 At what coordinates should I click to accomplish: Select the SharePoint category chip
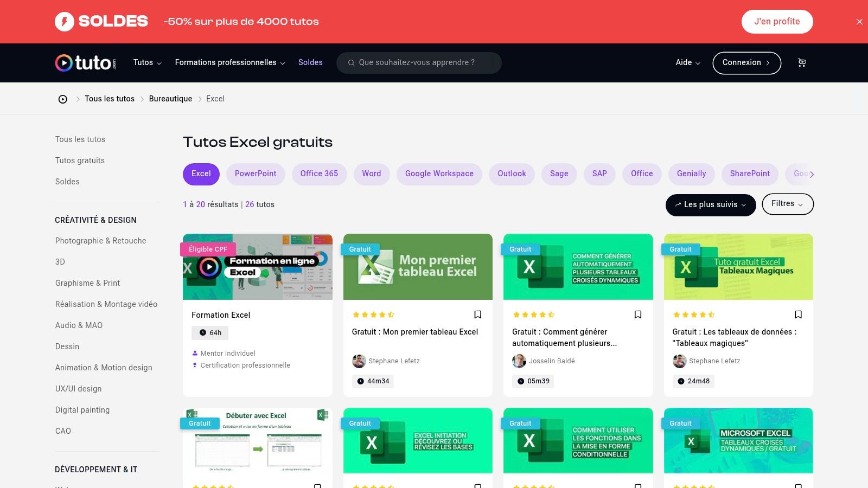(750, 174)
